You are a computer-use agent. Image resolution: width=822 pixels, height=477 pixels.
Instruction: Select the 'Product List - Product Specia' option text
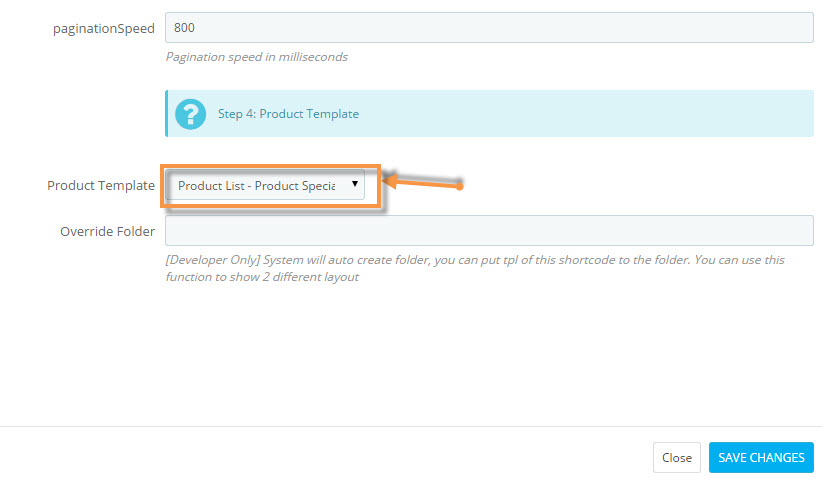(256, 186)
